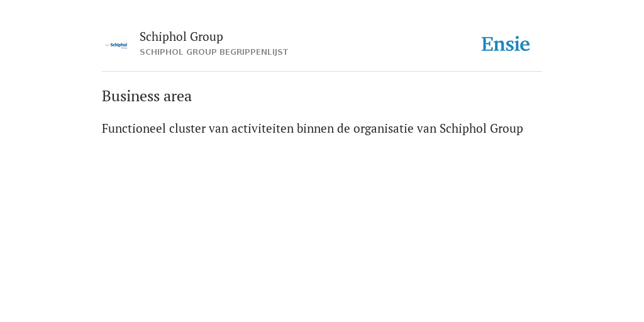This screenshot has height=322, width=644.
Task: Click the blank area below the definition
Action: (x=322, y=226)
